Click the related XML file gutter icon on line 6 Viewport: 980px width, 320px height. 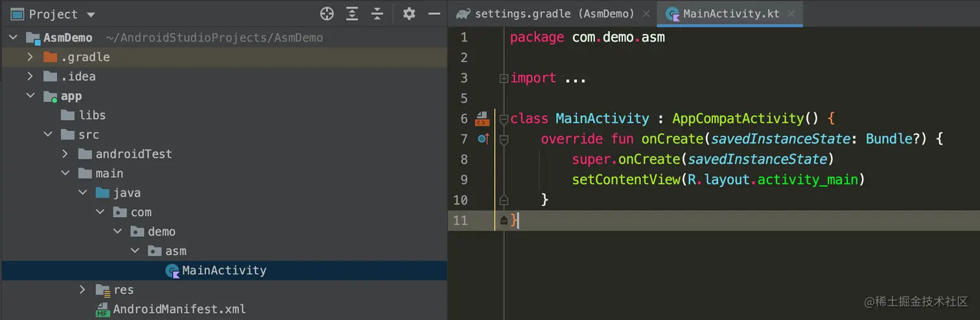(x=482, y=118)
